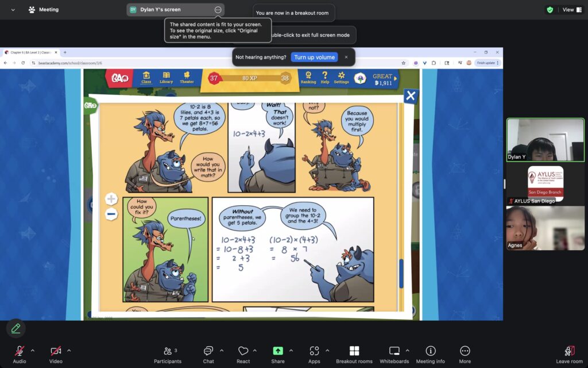Select Dylan Y's video thumbnail
The image size is (588, 368).
click(x=545, y=140)
